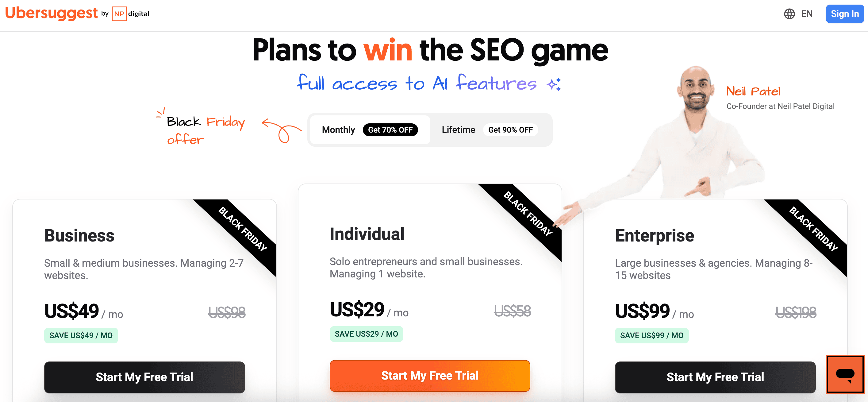Switch billing to Lifetime
The image size is (868, 402).
click(458, 129)
